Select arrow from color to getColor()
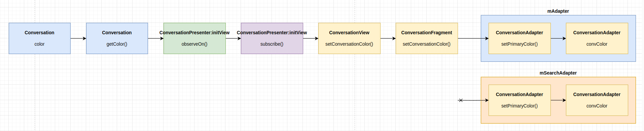The image size is (644, 131). tap(78, 38)
